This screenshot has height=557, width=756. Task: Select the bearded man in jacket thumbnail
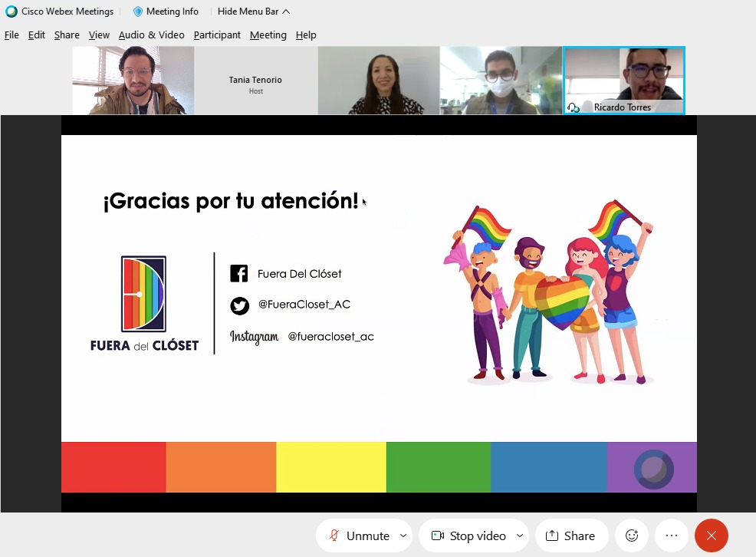click(x=133, y=80)
